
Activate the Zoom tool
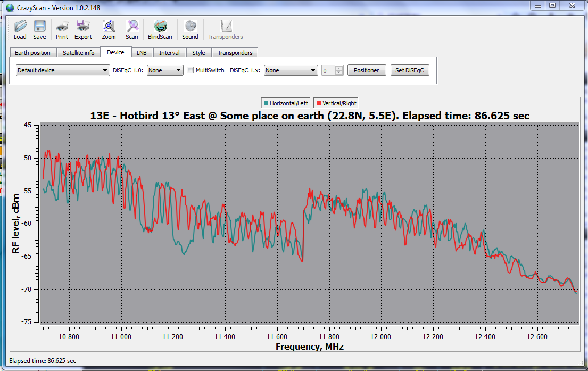pos(109,29)
